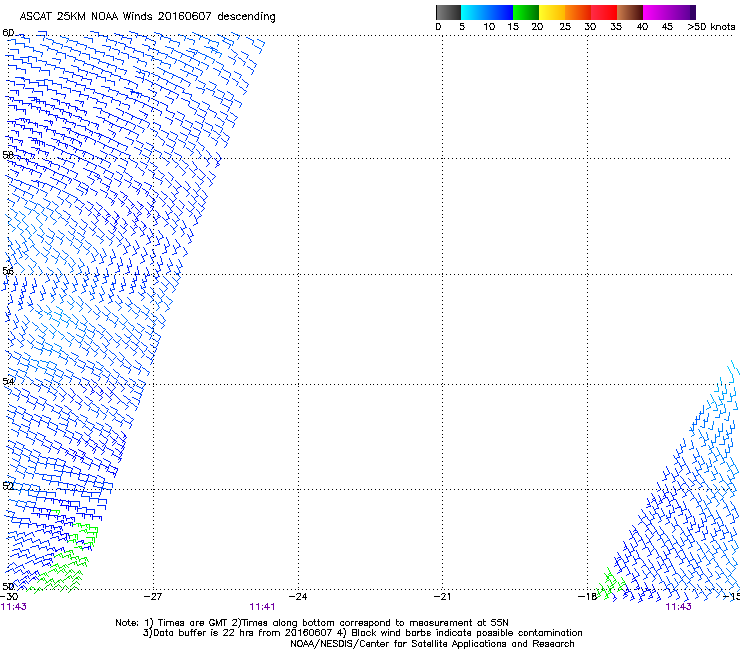Viewport: 740px width, 650px height.
Task: Click the purple '11:41' time label
Action: pos(262,607)
